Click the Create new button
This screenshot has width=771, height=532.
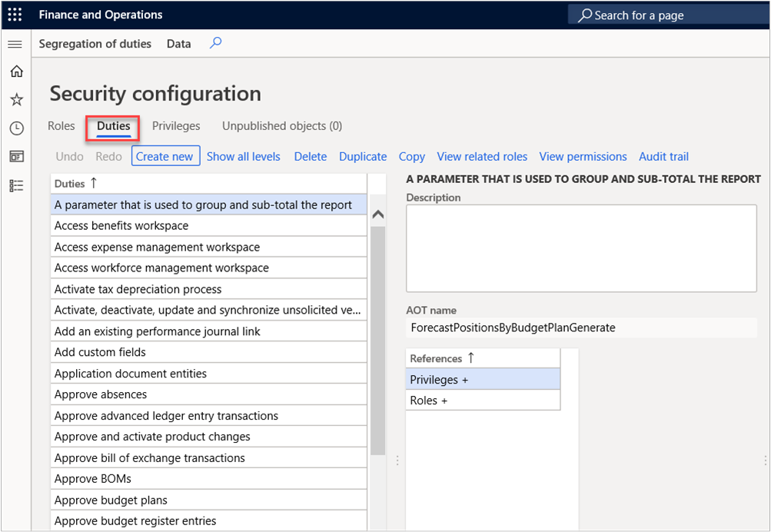pos(165,155)
